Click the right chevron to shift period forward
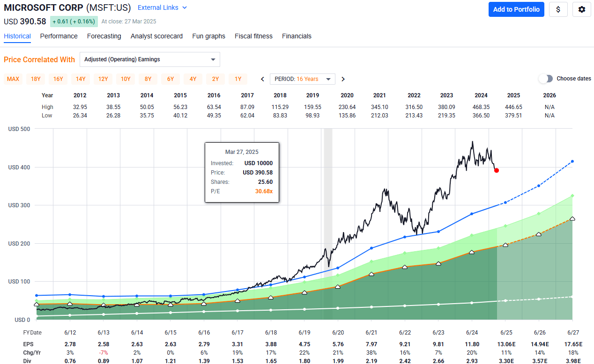The width and height of the screenshot is (594, 364). 343,79
